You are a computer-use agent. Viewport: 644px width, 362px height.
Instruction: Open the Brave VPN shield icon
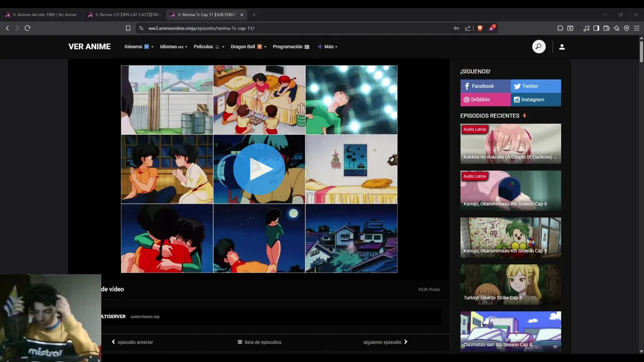626,28
